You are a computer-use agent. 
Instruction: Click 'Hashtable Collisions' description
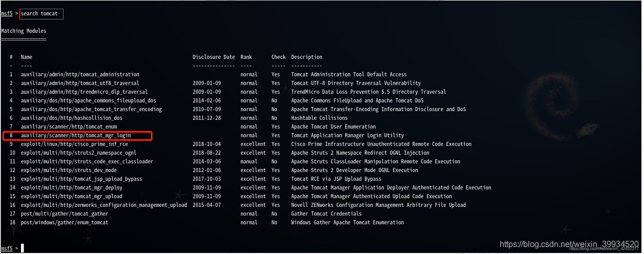tap(319, 118)
